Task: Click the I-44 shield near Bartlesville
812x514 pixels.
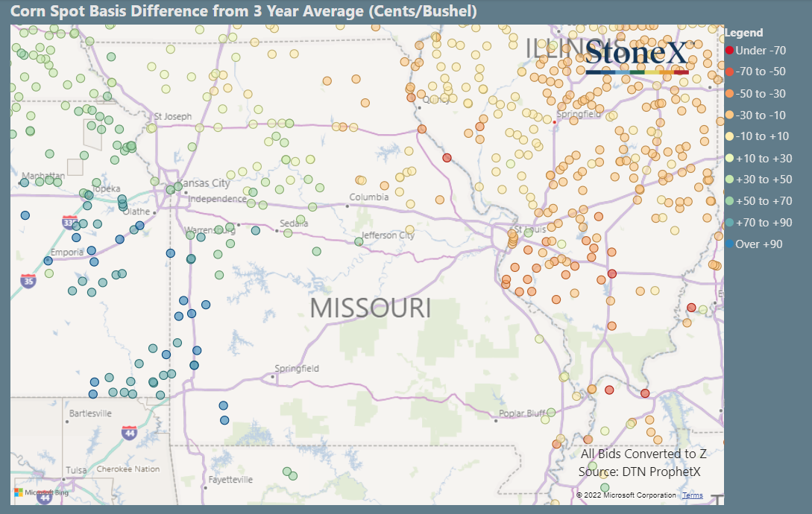Action: tap(129, 433)
